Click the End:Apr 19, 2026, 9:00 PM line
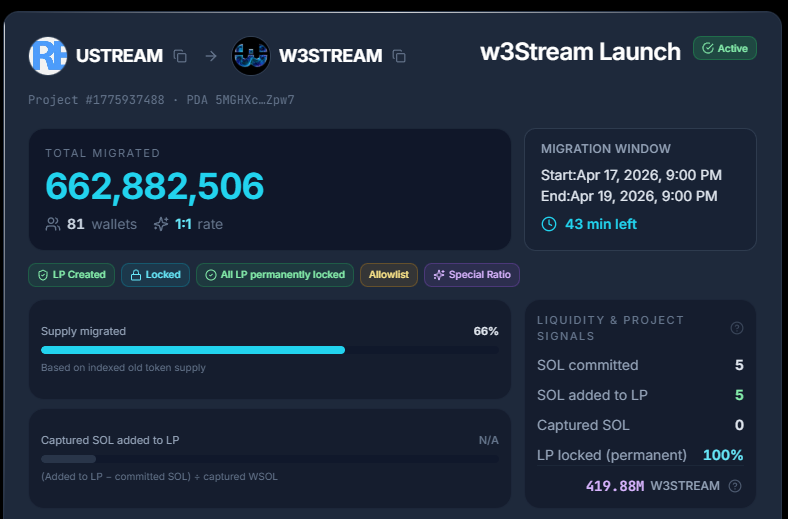Viewport: 788px width, 519px height. 629,196
